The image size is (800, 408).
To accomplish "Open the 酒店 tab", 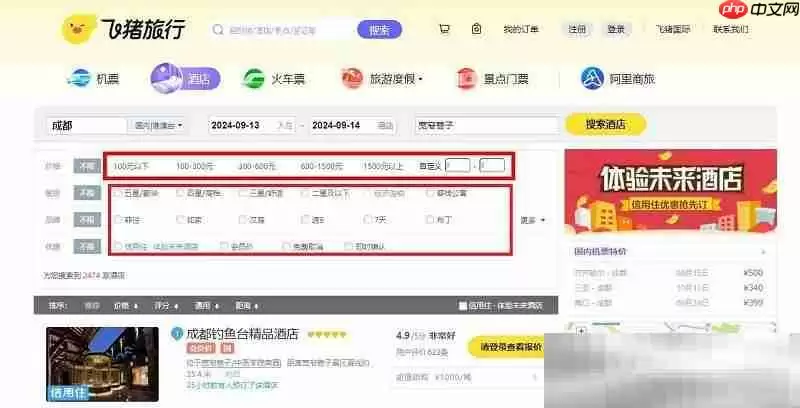I will click(186, 79).
